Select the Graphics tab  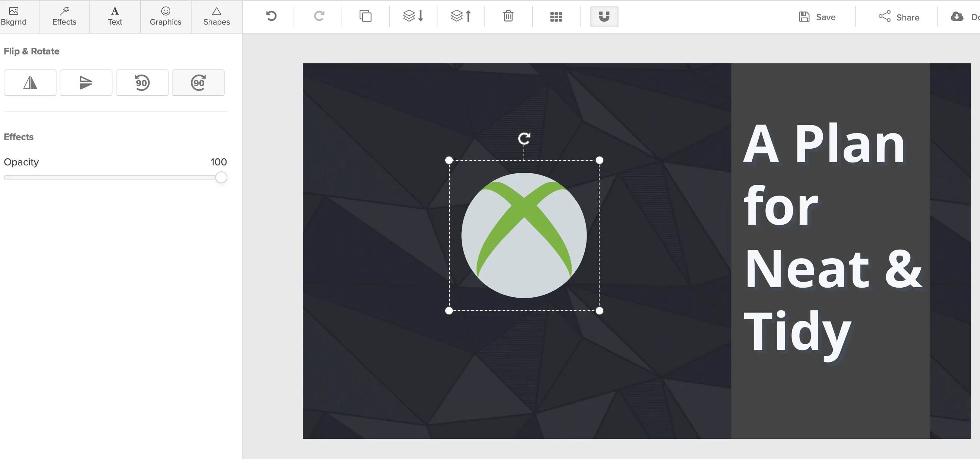165,16
